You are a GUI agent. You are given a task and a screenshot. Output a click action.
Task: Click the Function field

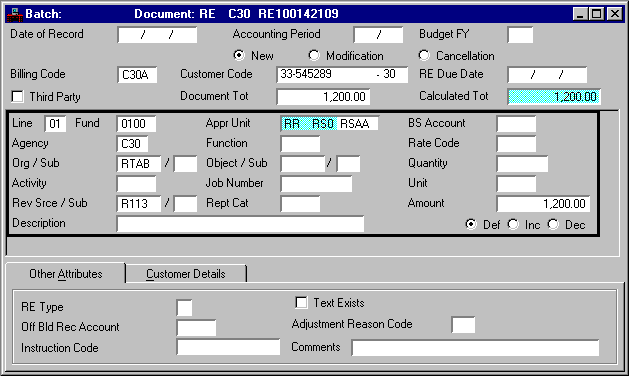(x=300, y=144)
